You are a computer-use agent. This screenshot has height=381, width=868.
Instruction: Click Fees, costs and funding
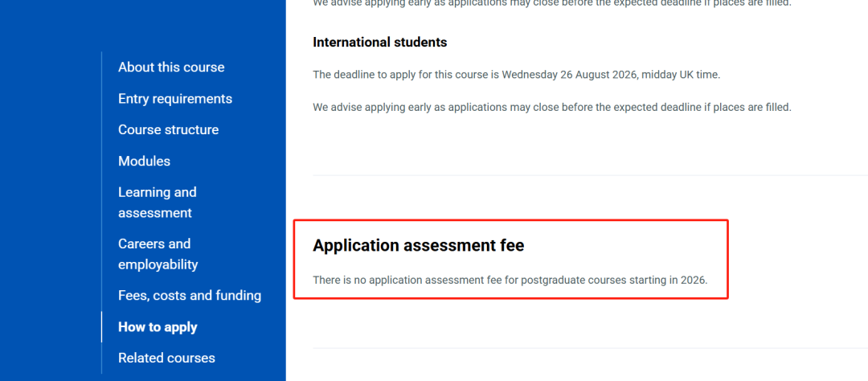coord(190,296)
